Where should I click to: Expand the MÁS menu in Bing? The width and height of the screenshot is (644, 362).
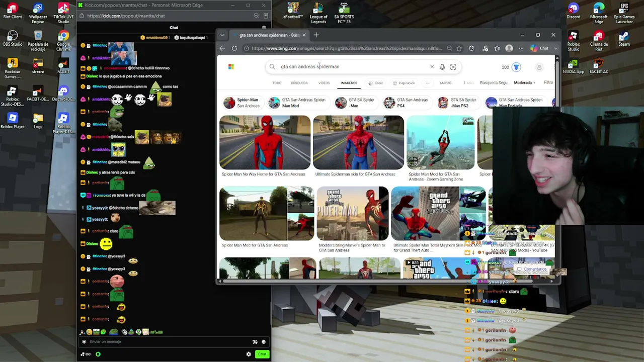click(x=470, y=82)
